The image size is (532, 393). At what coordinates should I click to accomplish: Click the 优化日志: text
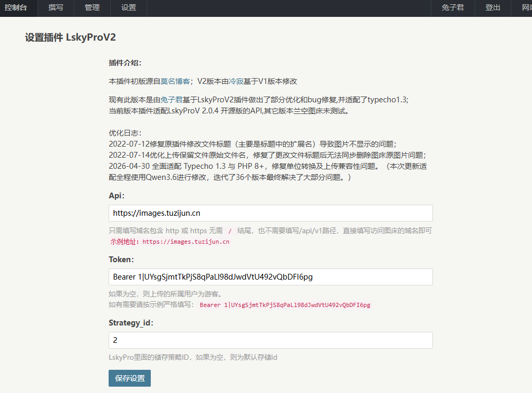pyautogui.click(x=125, y=133)
